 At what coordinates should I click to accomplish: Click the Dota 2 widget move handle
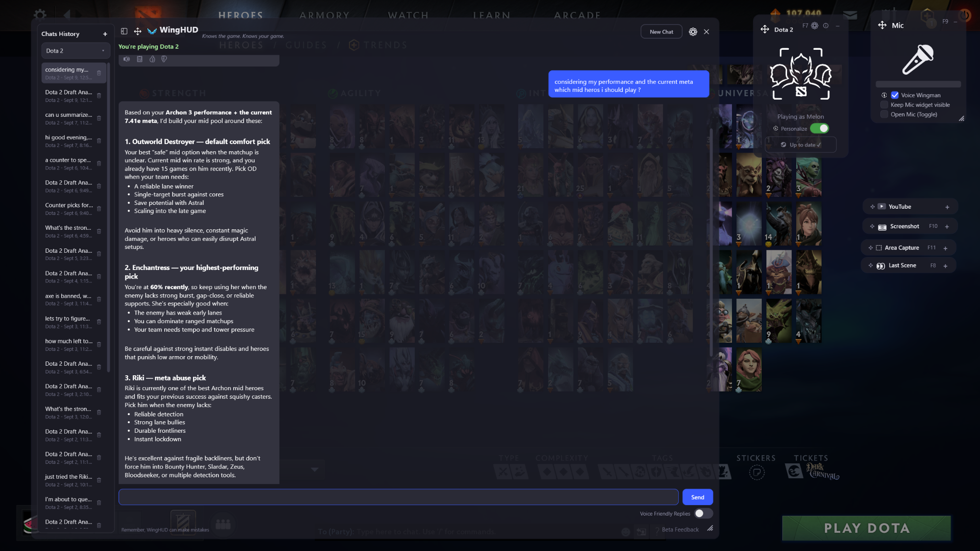(x=765, y=29)
